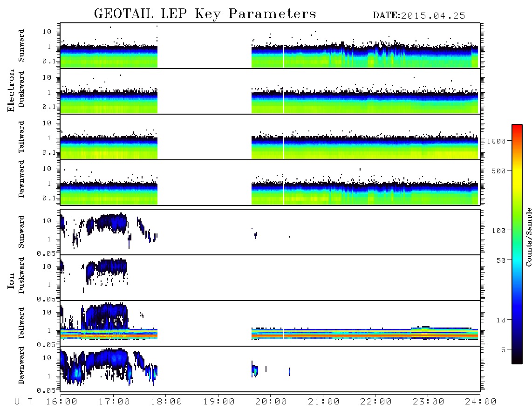The image size is (532, 410).
Task: Click the "0.05" tick of Ion Tailward panel
Action: 46,344
